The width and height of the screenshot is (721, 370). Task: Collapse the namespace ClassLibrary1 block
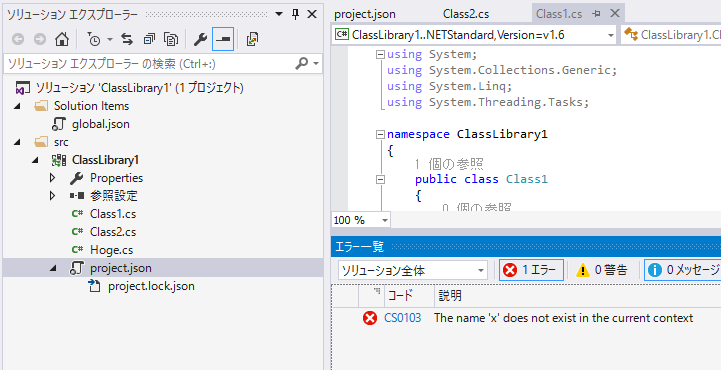[380, 135]
